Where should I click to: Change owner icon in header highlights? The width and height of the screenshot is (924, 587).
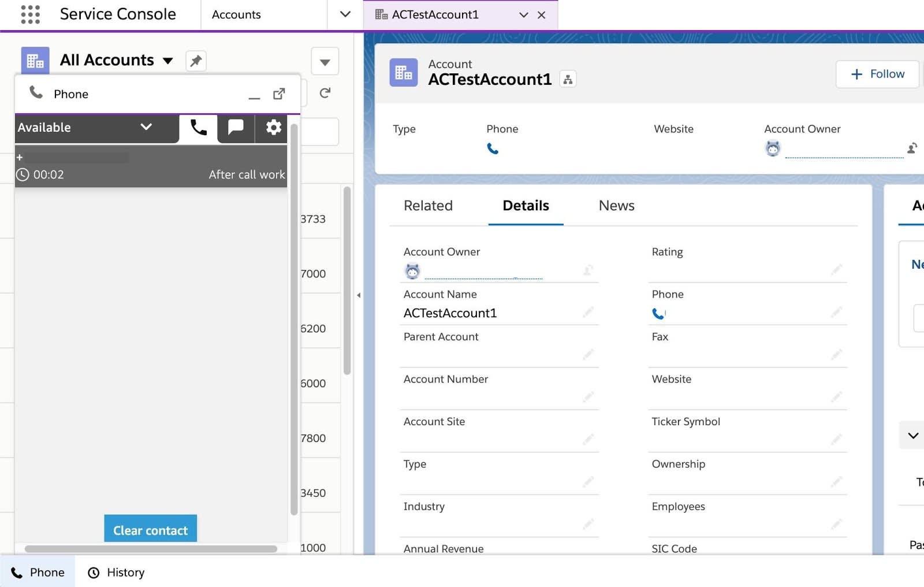point(912,148)
